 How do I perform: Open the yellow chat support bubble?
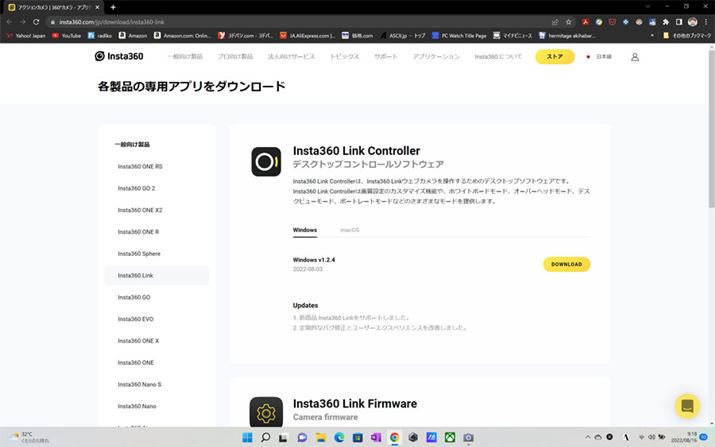pyautogui.click(x=687, y=405)
